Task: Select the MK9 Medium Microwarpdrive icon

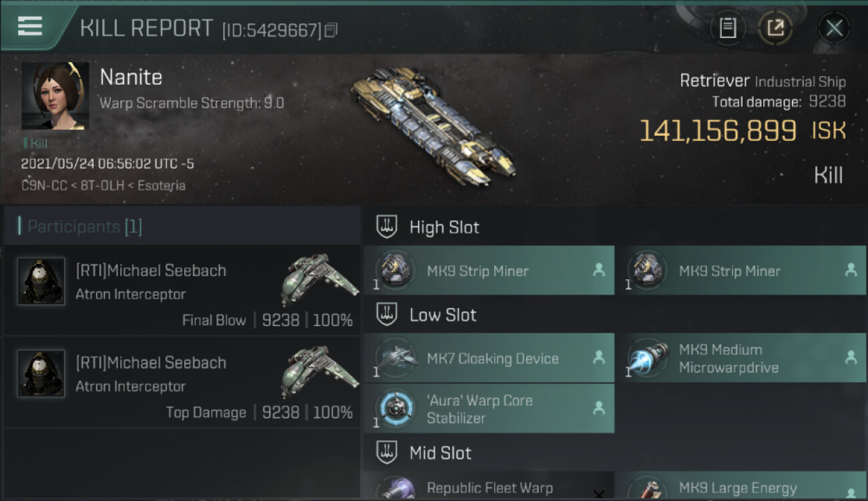Action: (647, 358)
